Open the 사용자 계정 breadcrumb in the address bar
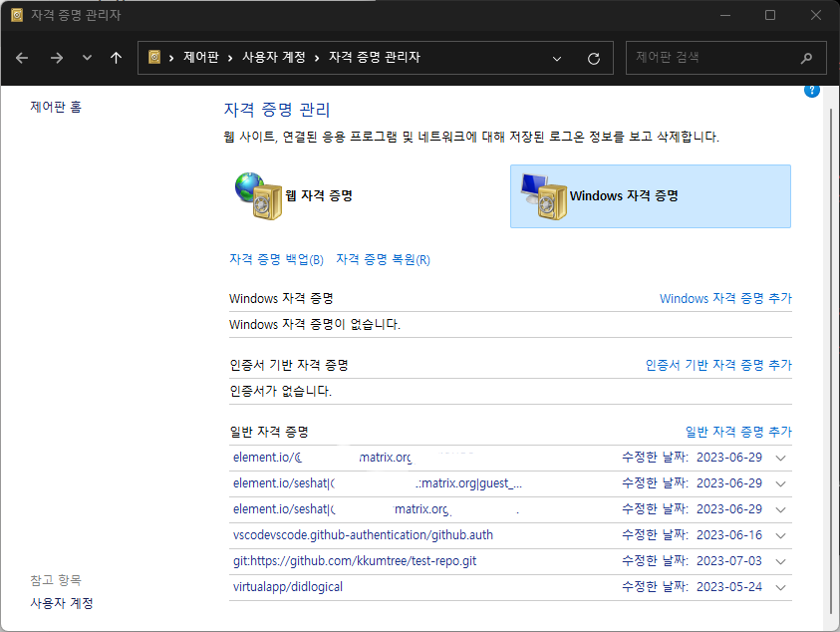 (274, 57)
